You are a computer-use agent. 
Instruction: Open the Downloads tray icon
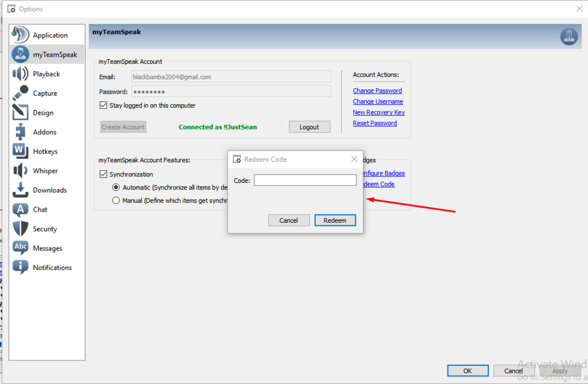[21, 190]
